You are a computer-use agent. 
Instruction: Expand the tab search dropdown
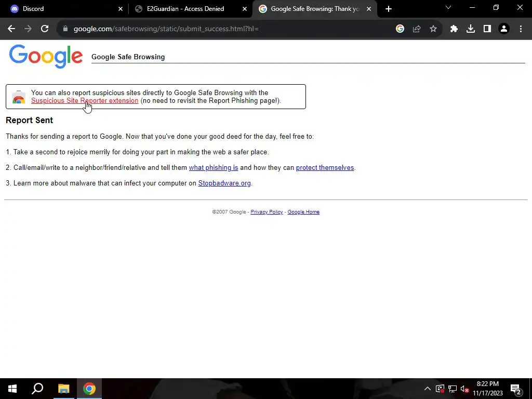click(448, 7)
